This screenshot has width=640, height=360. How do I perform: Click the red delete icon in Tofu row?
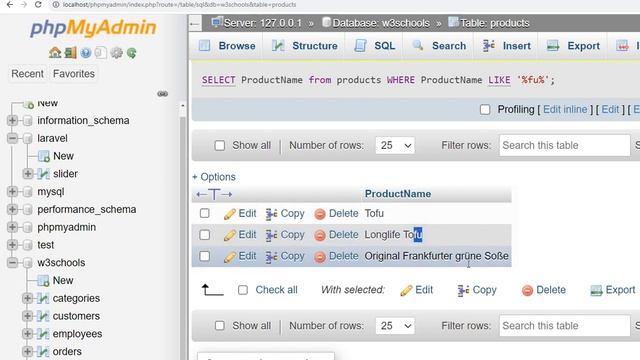click(x=320, y=214)
